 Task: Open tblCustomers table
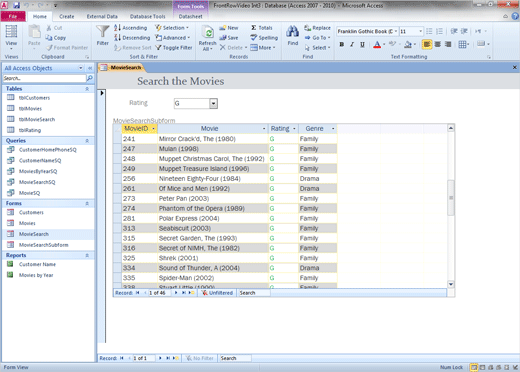click(x=34, y=98)
